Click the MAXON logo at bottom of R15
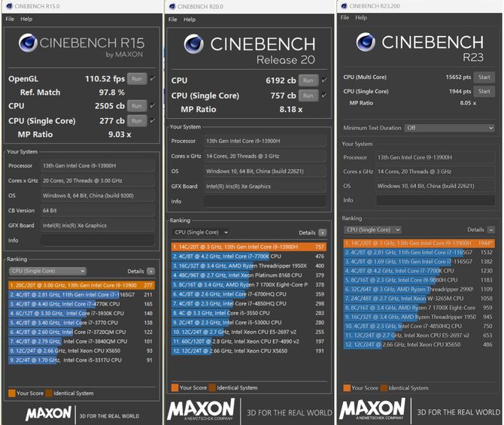504x425 pixels. 49,414
